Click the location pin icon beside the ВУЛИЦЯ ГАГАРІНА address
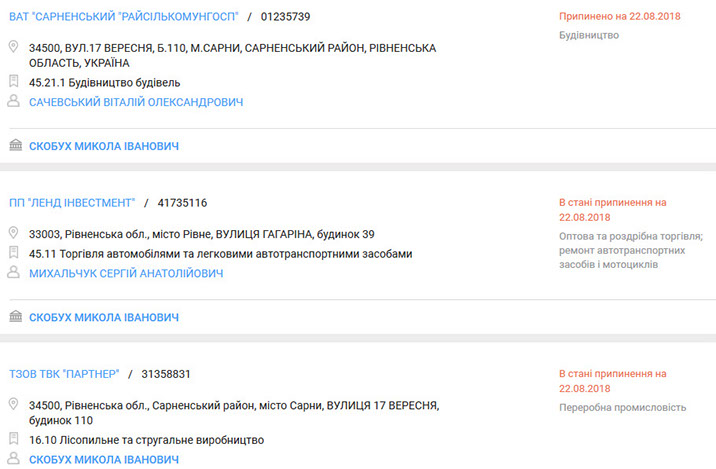The width and height of the screenshot is (716, 469). point(14,234)
